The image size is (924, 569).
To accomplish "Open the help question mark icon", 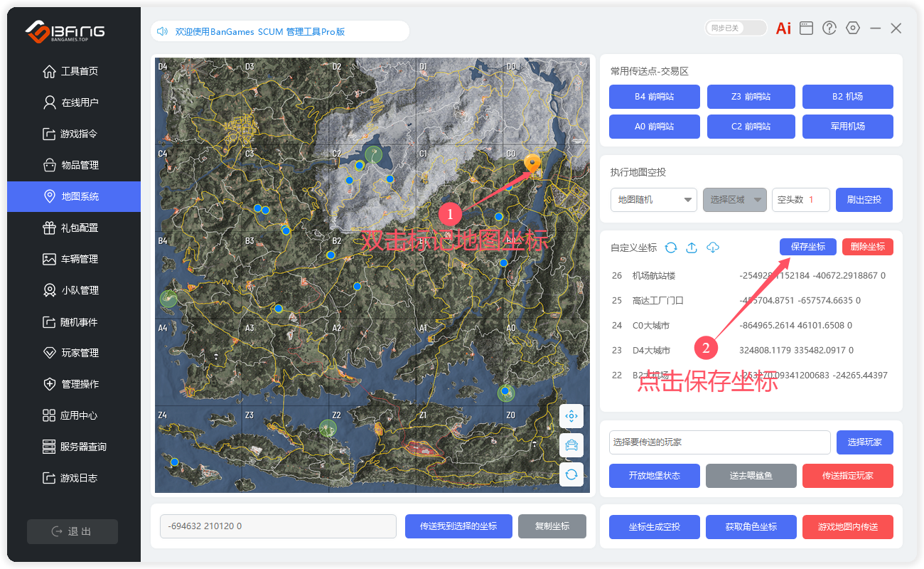I will pos(829,28).
